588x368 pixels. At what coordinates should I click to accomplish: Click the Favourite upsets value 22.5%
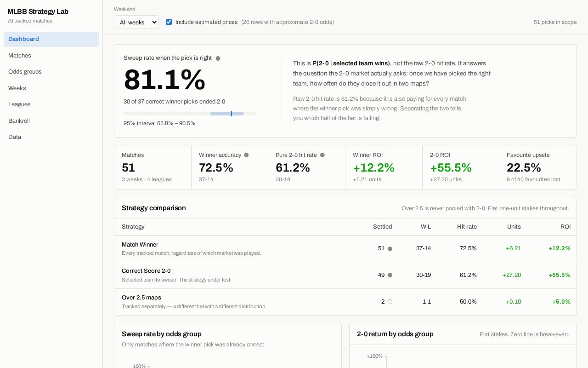[x=524, y=167]
